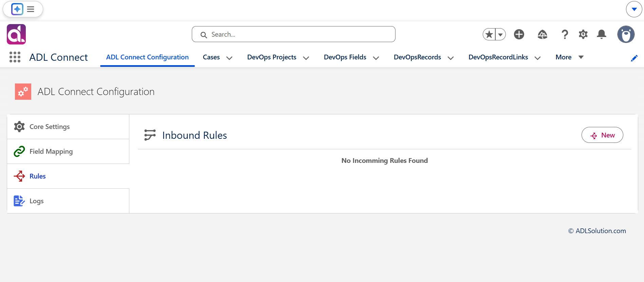Click the Rules arrows icon in sidebar
644x282 pixels.
(19, 176)
